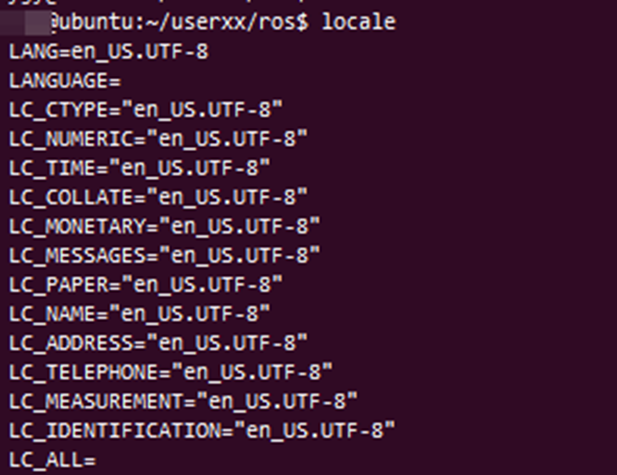Click the LC_MEASUREMENT output line
This screenshot has height=475, width=617.
(183, 401)
